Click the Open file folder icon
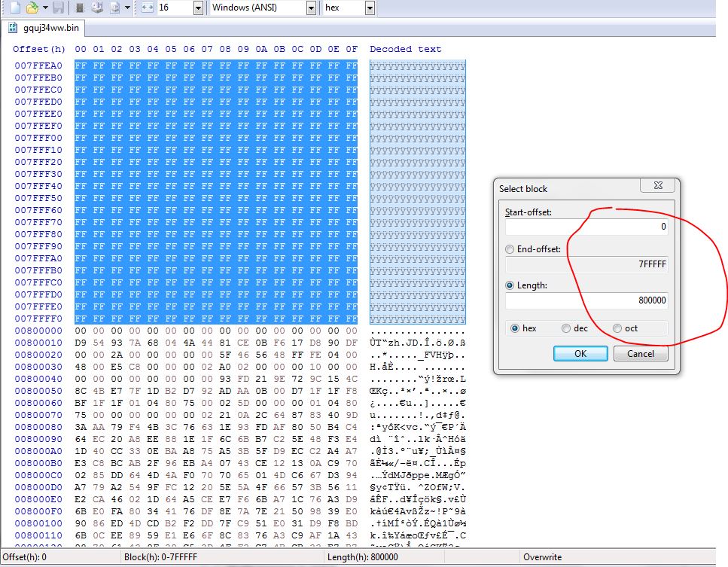The height and width of the screenshot is (567, 728). [x=31, y=8]
